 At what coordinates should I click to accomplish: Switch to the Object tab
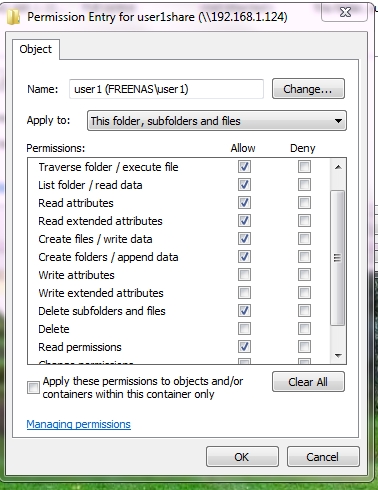[36, 49]
